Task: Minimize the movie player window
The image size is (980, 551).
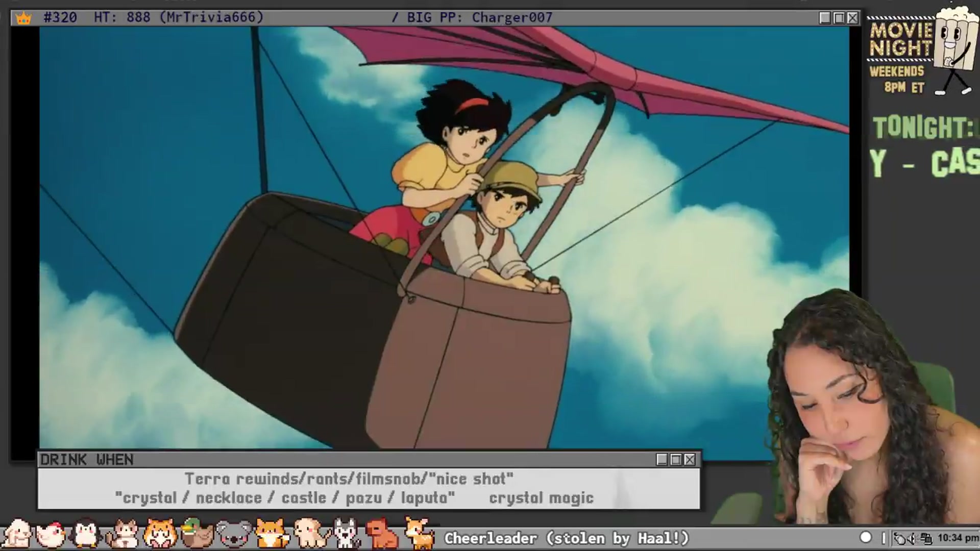Action: pyautogui.click(x=825, y=18)
